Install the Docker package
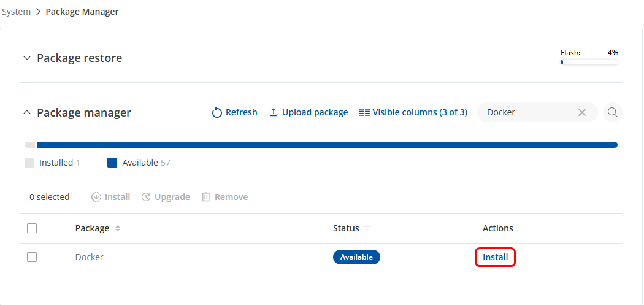This screenshot has height=305, width=644. click(x=495, y=257)
